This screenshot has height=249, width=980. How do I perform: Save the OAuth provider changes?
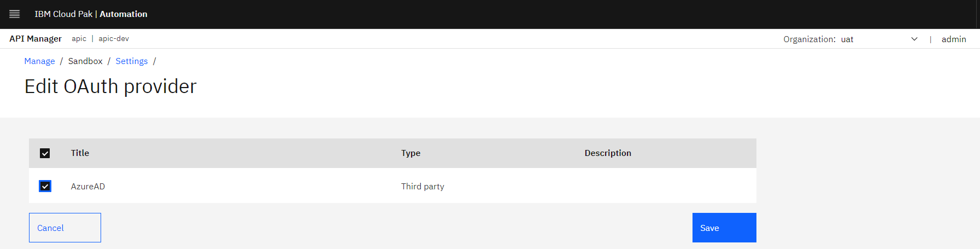[724, 228]
